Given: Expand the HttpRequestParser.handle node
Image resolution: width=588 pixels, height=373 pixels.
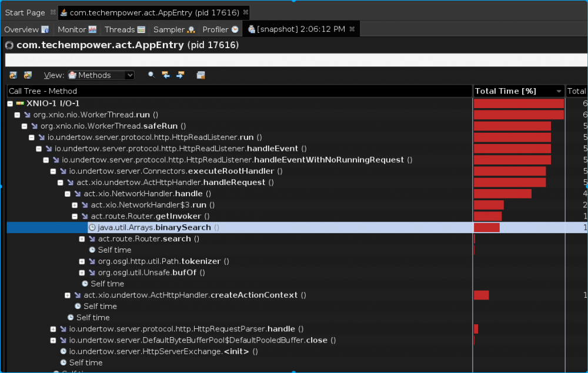Looking at the screenshot, I should (x=54, y=329).
